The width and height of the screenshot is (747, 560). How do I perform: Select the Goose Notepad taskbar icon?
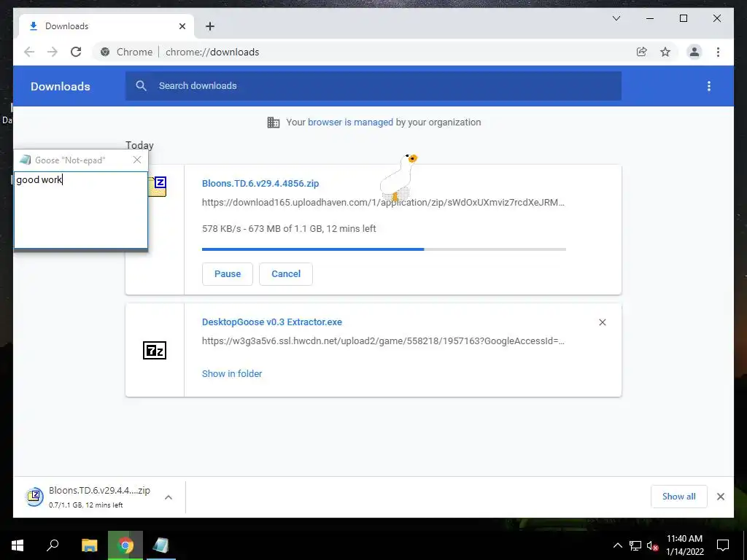[160, 545]
